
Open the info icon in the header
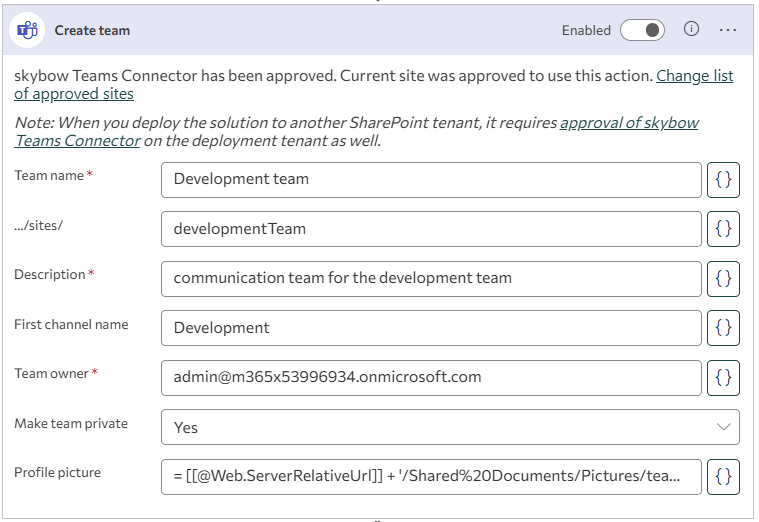pos(691,29)
